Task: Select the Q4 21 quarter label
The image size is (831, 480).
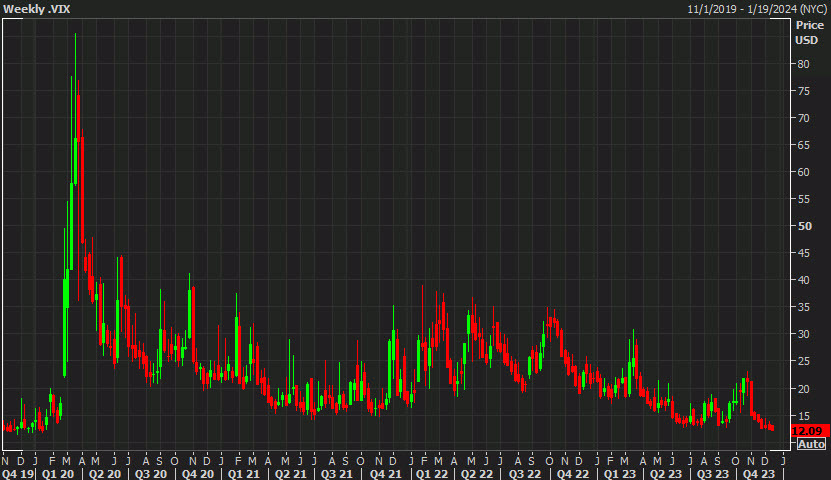Action: 385,474
